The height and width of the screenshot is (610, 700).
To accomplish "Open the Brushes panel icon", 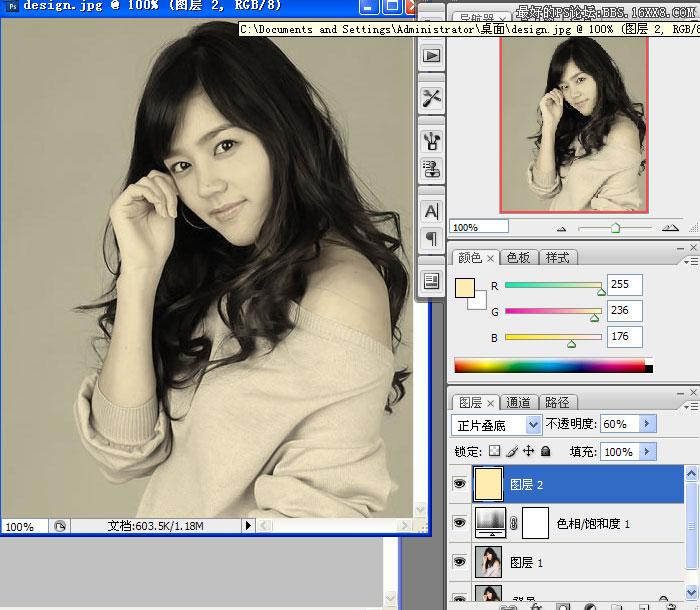I will [x=431, y=141].
